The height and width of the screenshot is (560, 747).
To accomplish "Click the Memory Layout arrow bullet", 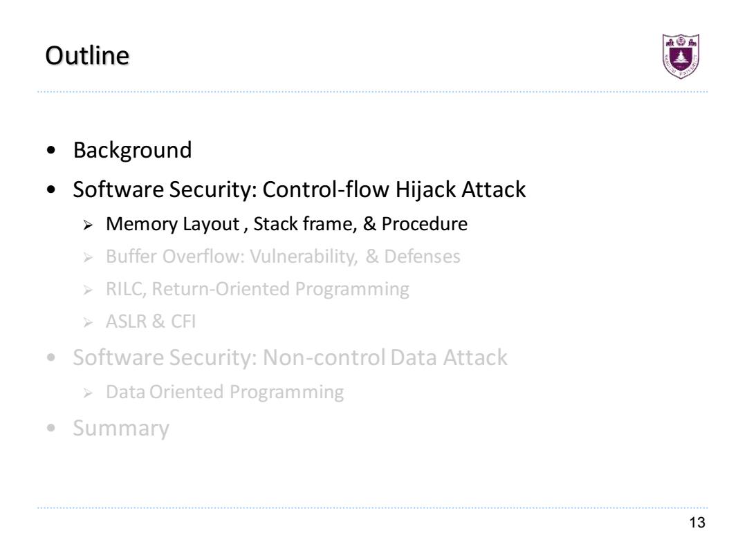I will [x=88, y=225].
